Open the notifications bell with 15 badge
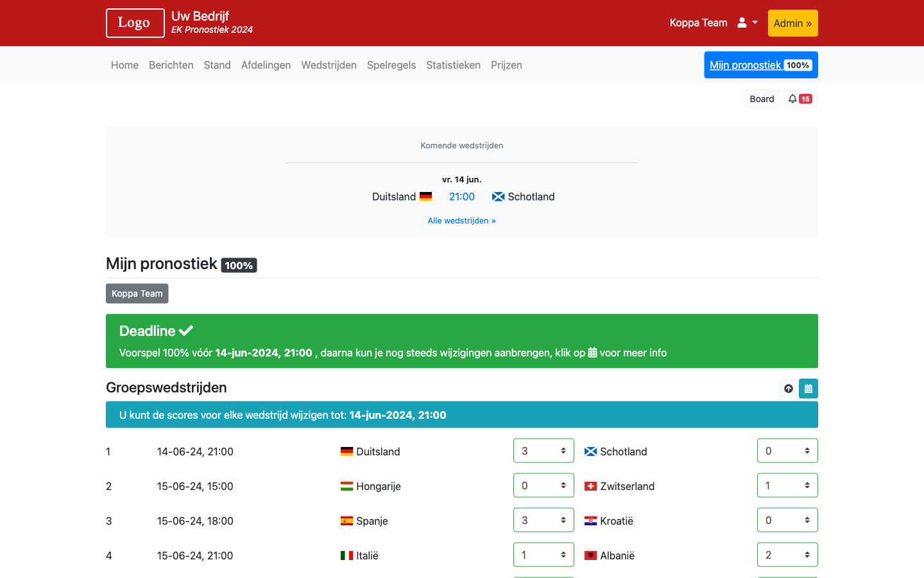 tap(800, 99)
